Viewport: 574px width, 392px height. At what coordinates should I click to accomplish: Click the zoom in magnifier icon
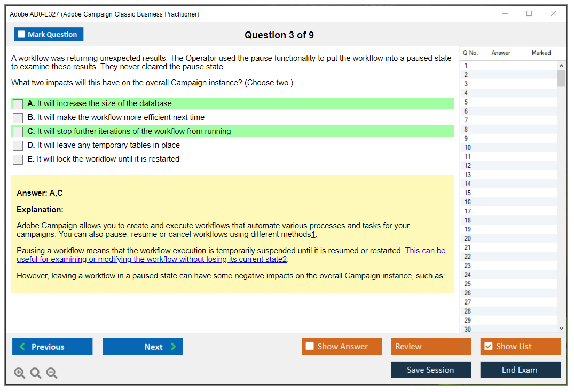pyautogui.click(x=20, y=373)
